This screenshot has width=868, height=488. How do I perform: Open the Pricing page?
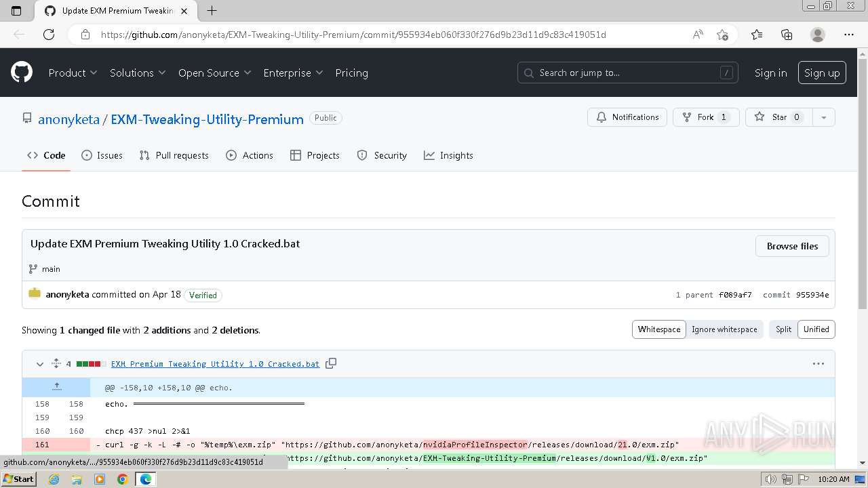[x=351, y=73]
